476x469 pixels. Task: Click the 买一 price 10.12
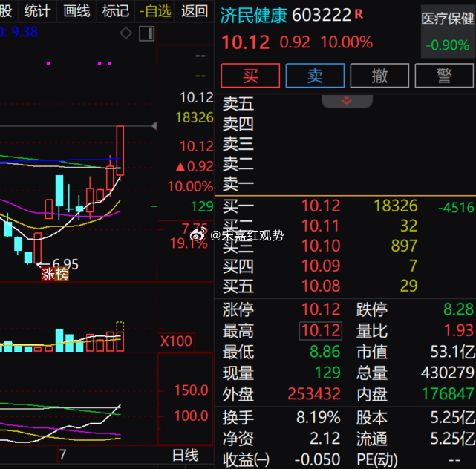click(321, 206)
